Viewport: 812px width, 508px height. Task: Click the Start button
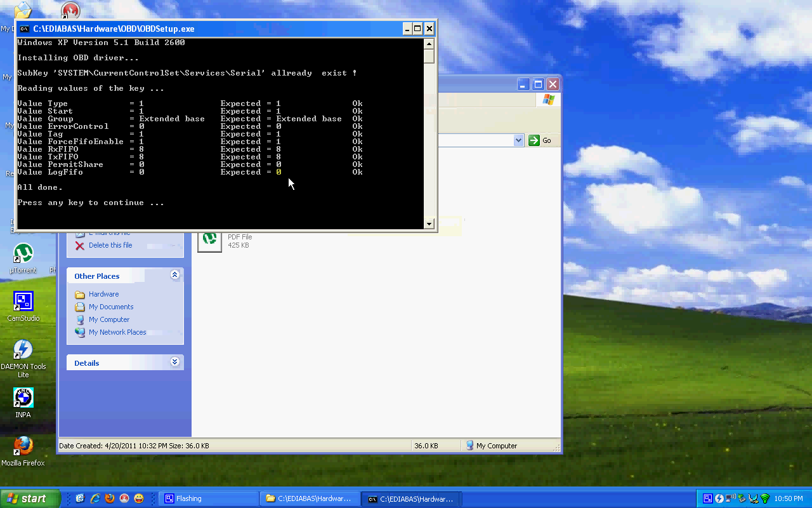(x=30, y=498)
